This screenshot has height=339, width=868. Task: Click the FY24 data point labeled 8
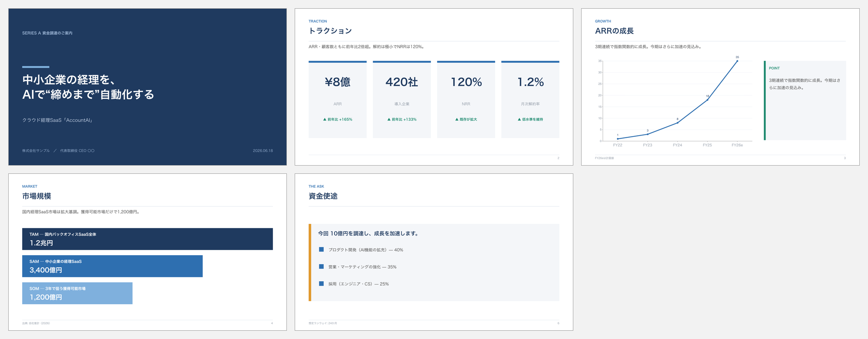coord(677,123)
